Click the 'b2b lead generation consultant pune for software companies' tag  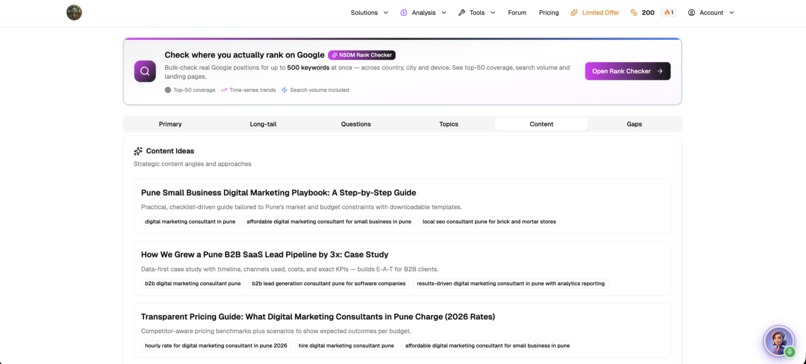[328, 283]
